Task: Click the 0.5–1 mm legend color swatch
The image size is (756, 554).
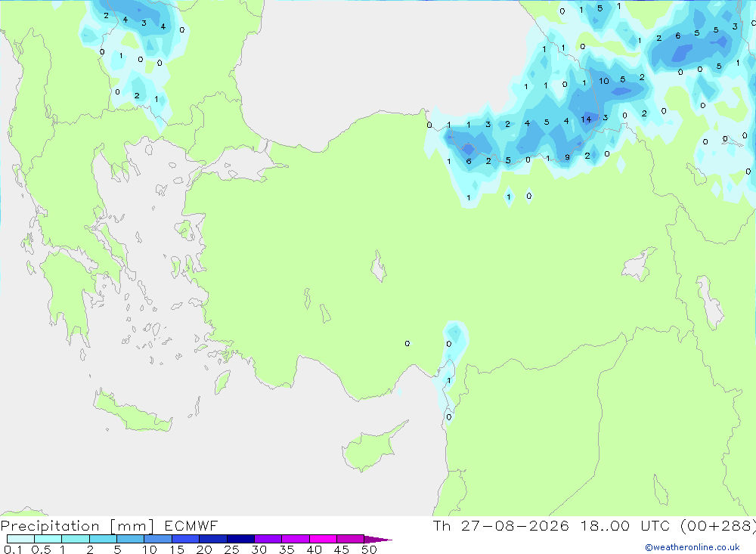Action: pos(48,539)
